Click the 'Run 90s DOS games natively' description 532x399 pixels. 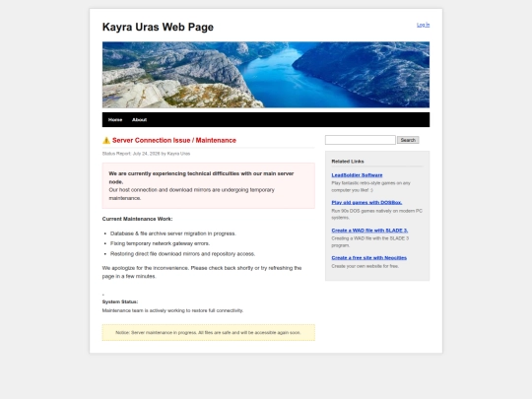click(376, 214)
